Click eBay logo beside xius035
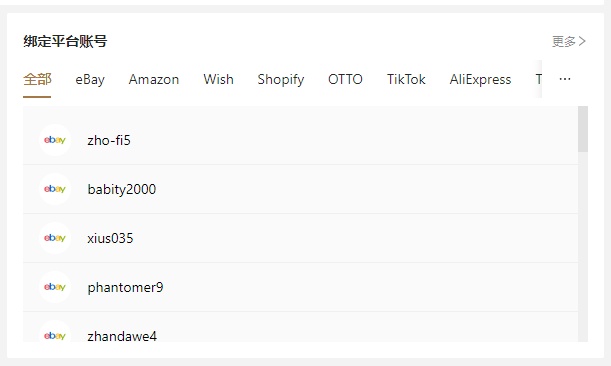Viewport: 611px width, 366px height. (x=55, y=238)
